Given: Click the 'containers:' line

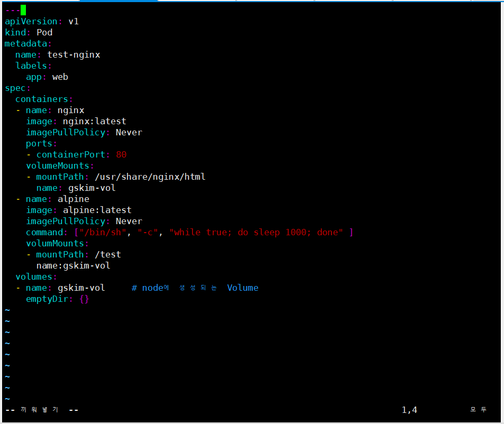Looking at the screenshot, I should (44, 99).
